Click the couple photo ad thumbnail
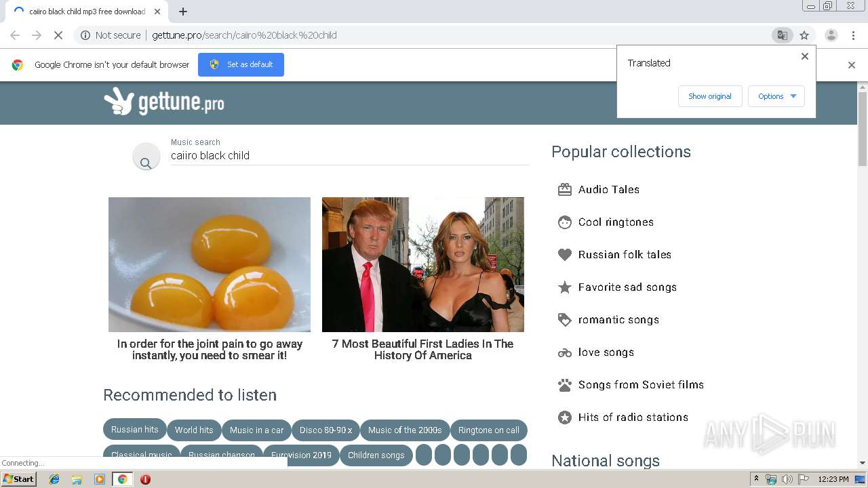Screen dimensions: 868x488 (423, 264)
